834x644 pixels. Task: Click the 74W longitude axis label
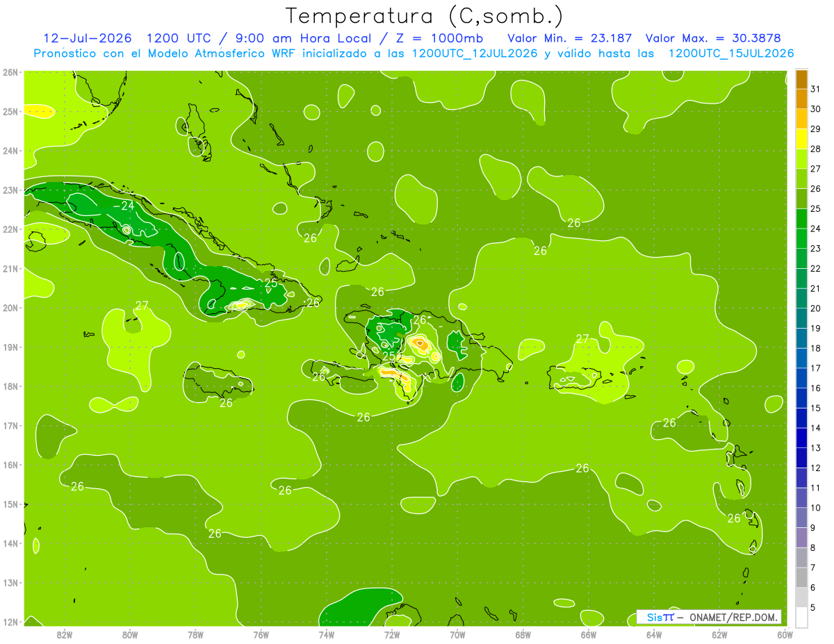327,634
